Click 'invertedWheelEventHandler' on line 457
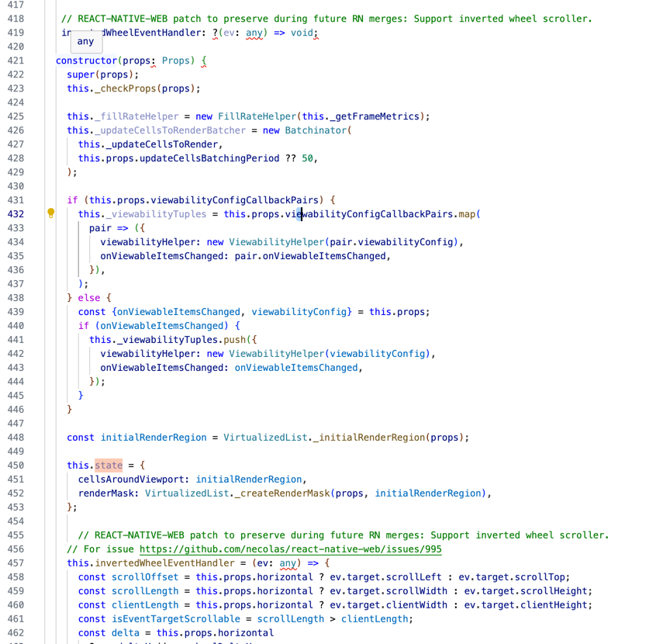The width and height of the screenshot is (670, 644). (164, 563)
